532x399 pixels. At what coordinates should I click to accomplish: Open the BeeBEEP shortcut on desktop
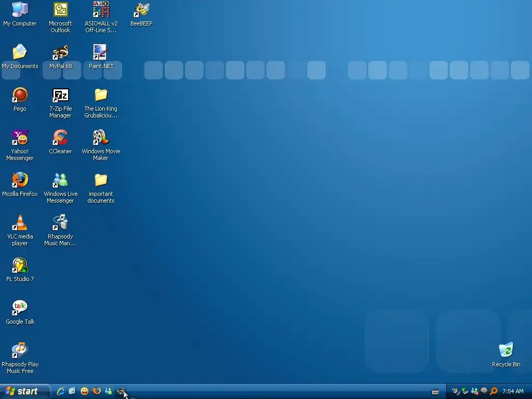pos(141,14)
